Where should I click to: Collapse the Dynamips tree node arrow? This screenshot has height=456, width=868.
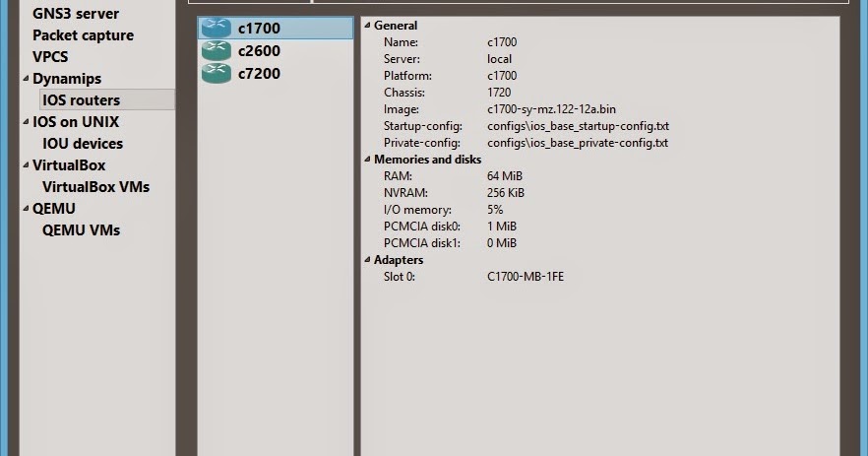click(26, 79)
